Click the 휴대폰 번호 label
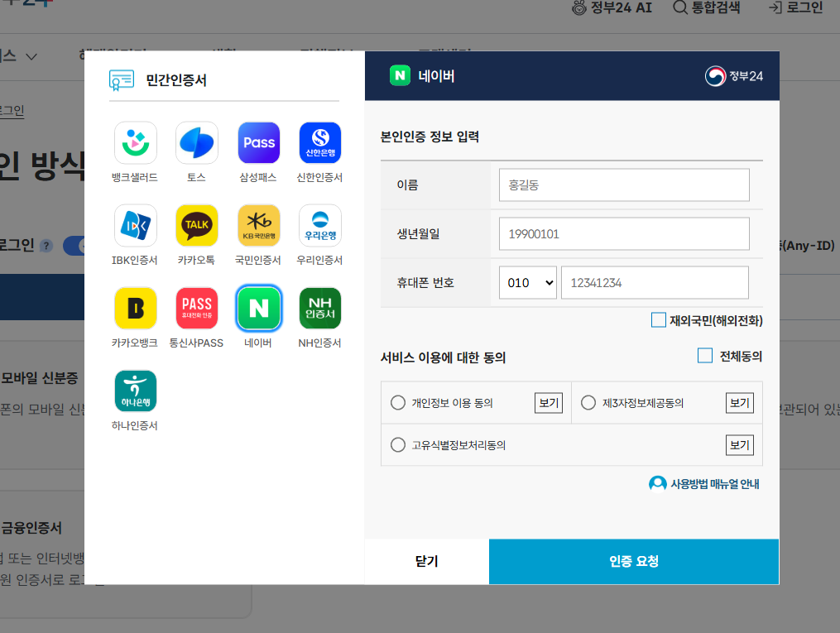Screen dimensions: 840x633 [425, 283]
